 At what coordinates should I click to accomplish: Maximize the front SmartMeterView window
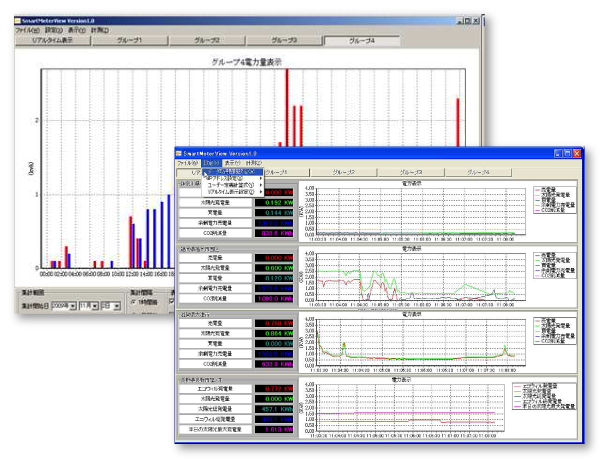(567, 153)
